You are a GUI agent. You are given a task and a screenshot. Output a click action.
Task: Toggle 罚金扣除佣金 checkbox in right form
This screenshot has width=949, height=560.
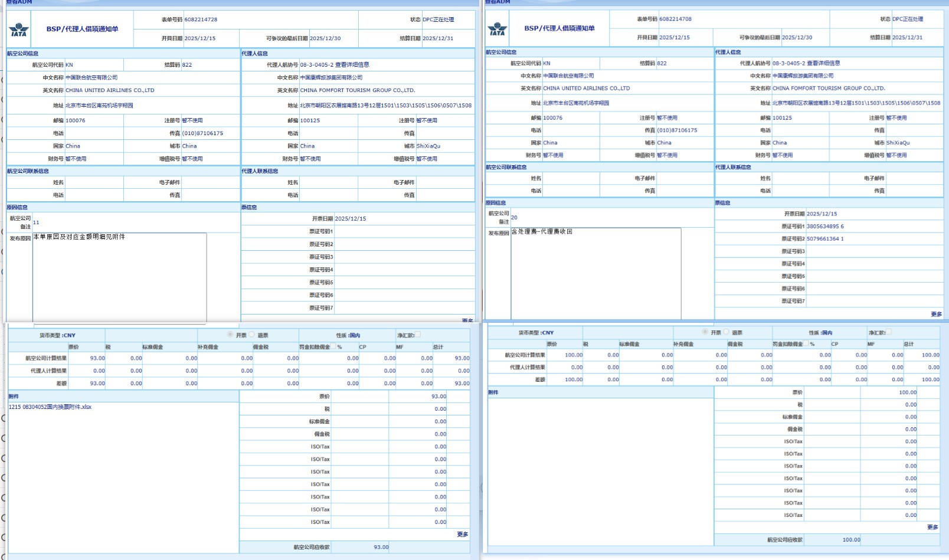pyautogui.click(x=806, y=343)
